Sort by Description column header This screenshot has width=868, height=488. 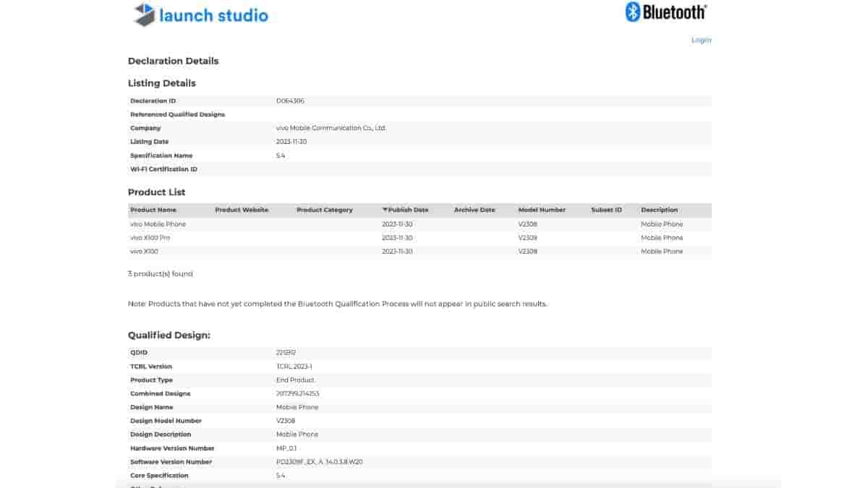[659, 210]
